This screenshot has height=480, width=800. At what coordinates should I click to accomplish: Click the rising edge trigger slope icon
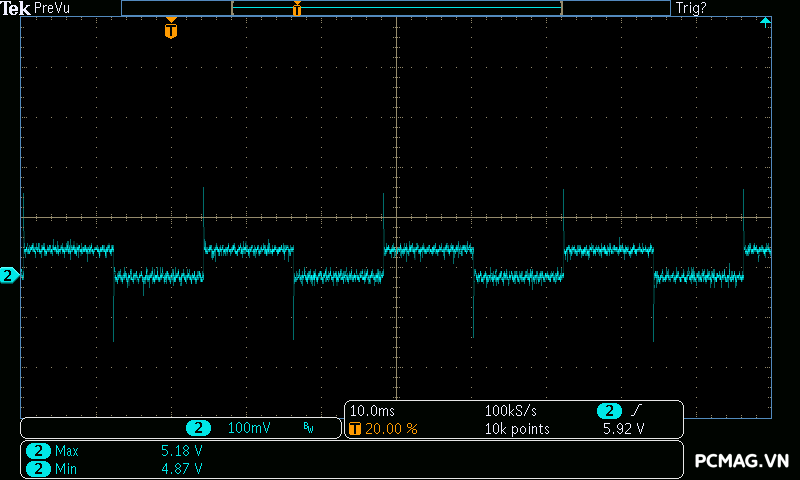(x=637, y=411)
